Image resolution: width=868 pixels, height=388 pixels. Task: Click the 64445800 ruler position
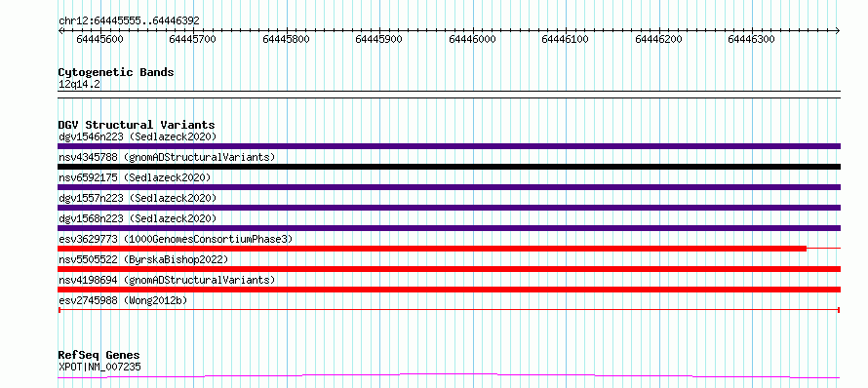[x=287, y=39]
